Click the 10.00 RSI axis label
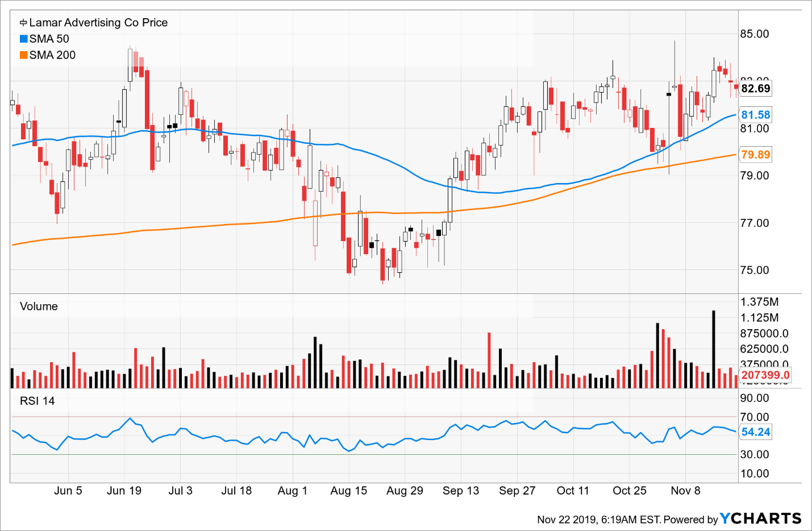Screen dimensions: 812x531 755,474
